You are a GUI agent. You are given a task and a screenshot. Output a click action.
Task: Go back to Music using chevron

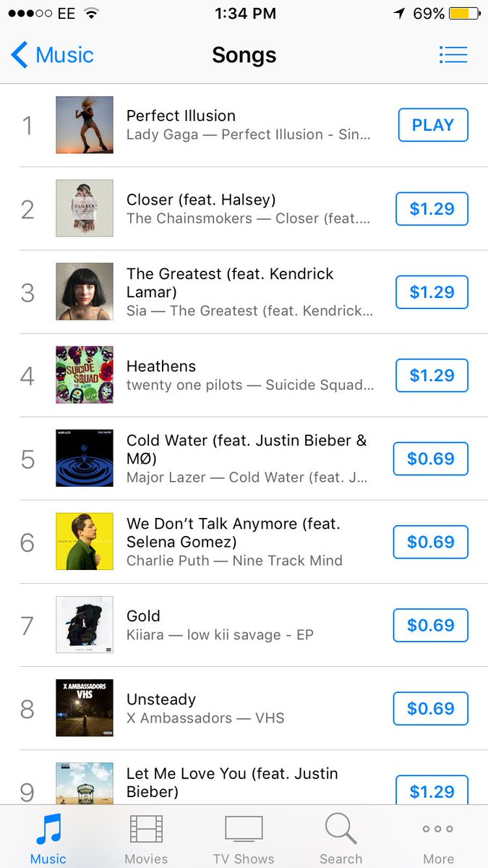tap(20, 55)
